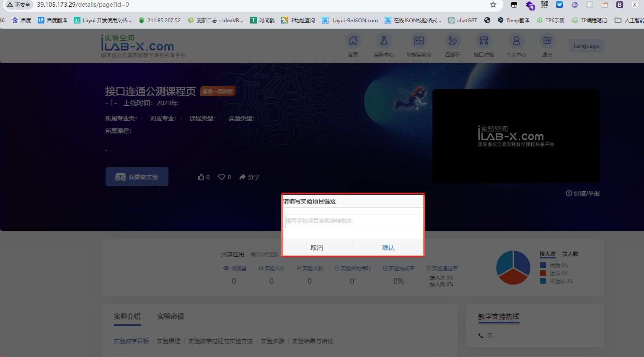Focus the 填写学校项目实验链接地址 input field
644x357 pixels.
pos(353,221)
